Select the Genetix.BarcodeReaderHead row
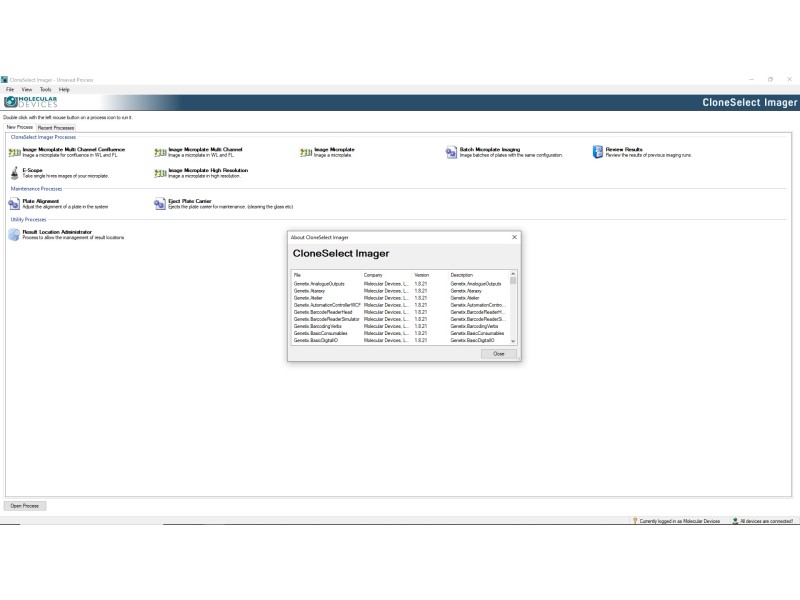The height and width of the screenshot is (600, 800). 401,312
